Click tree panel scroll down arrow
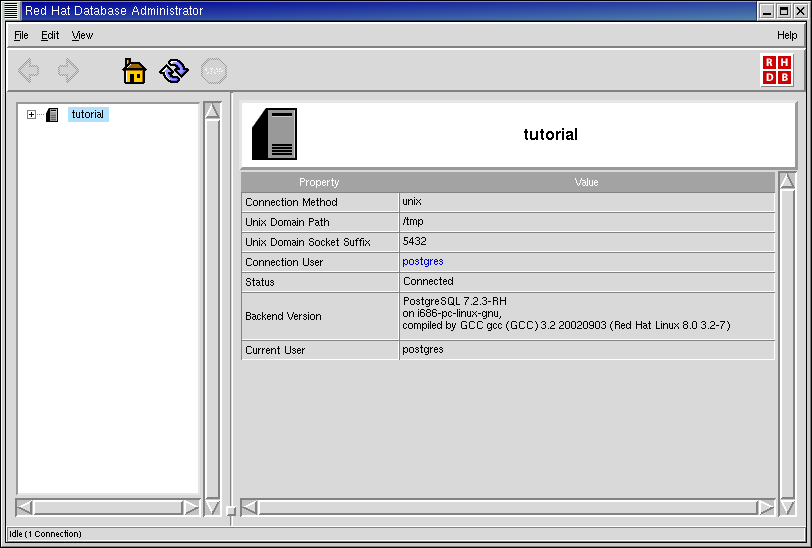Screen dimensions: 812x548 (212, 507)
